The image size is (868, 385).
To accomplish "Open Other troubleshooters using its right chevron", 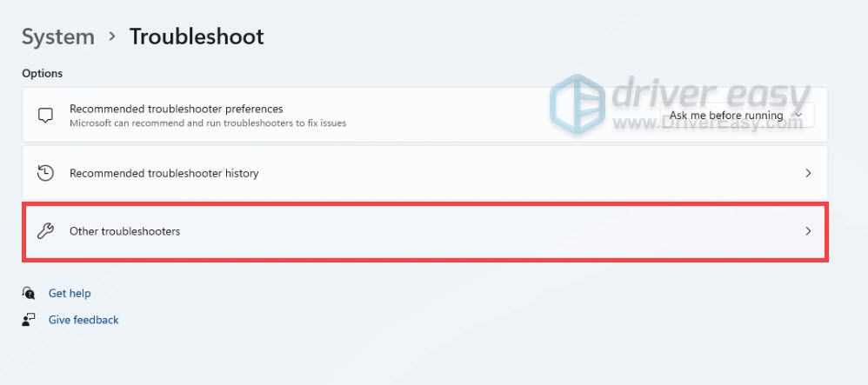I will point(808,230).
